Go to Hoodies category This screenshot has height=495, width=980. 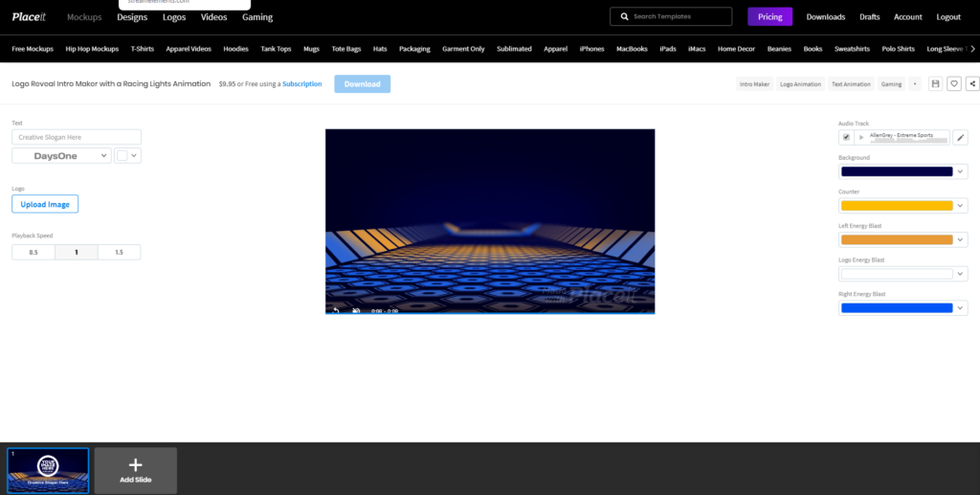235,49
